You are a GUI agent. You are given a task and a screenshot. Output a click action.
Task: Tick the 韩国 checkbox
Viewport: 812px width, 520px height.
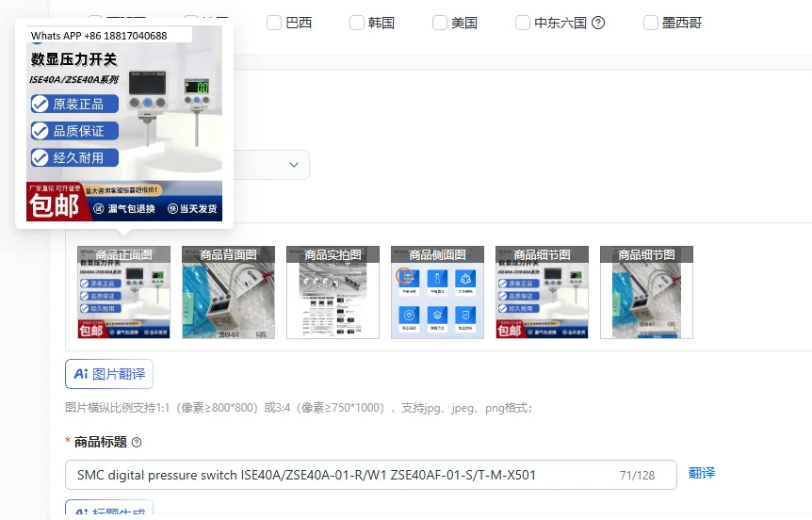[357, 23]
